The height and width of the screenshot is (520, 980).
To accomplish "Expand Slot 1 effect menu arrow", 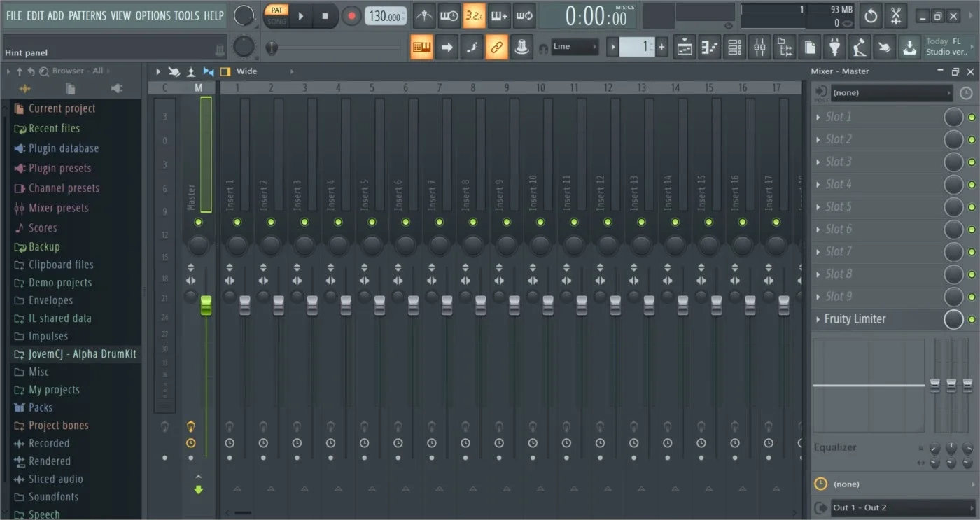I will coord(818,118).
